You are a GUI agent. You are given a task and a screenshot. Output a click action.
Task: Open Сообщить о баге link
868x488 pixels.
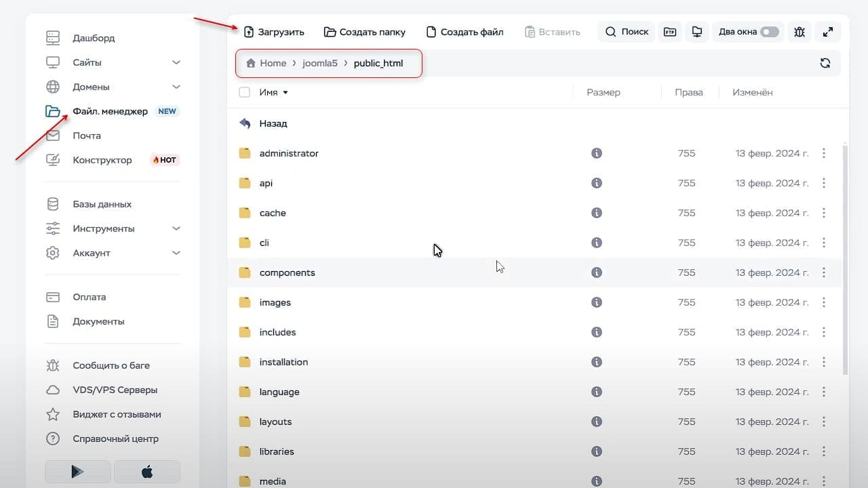(111, 365)
